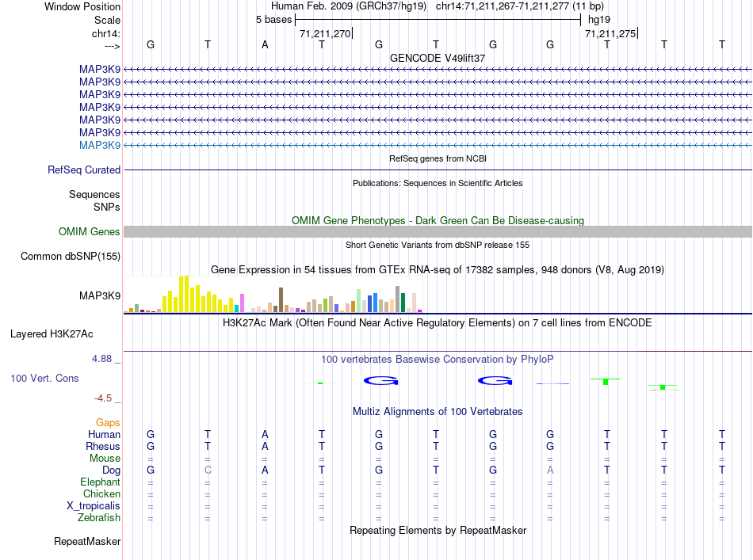The height and width of the screenshot is (560, 753).
Task: Select the 'Scale' track label
Action: tap(107, 20)
